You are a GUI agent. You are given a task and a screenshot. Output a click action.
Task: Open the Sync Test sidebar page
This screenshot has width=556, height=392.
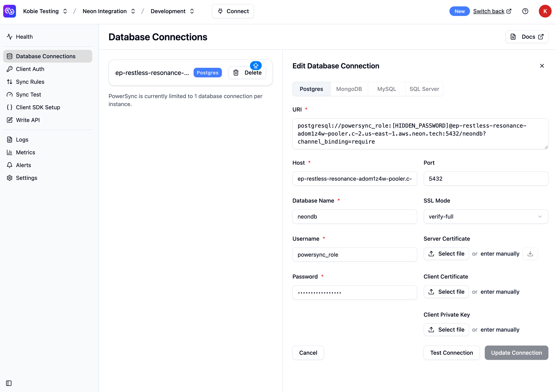pyautogui.click(x=48, y=94)
